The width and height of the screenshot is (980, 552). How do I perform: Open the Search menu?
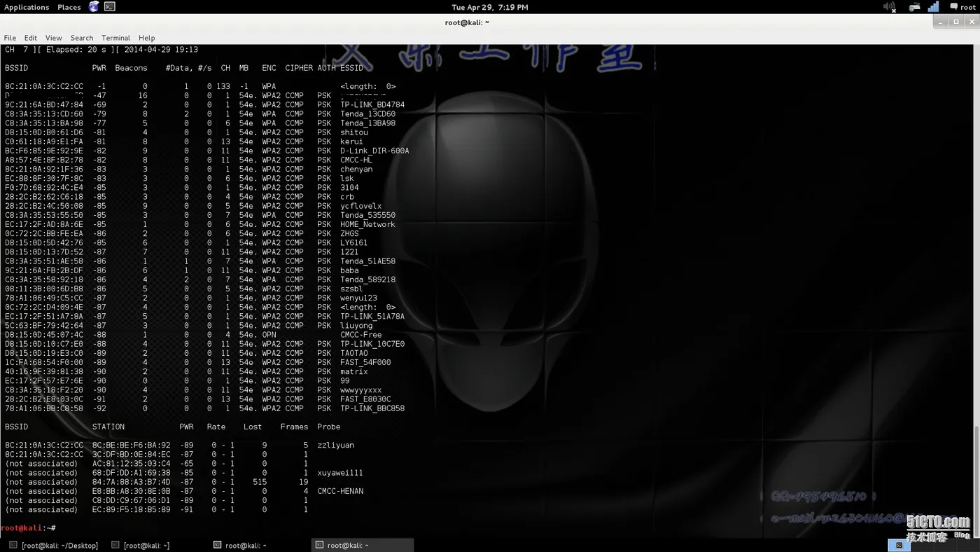click(x=82, y=38)
